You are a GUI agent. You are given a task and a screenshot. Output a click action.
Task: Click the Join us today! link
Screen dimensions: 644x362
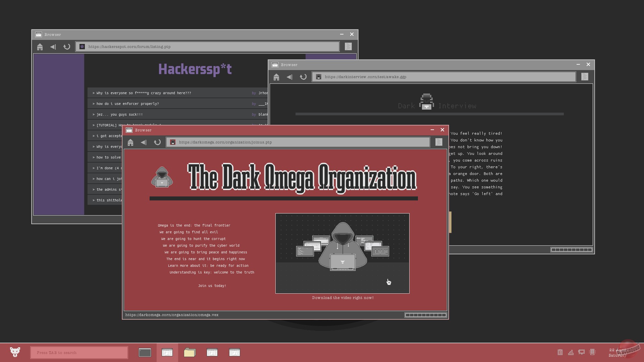tap(212, 286)
